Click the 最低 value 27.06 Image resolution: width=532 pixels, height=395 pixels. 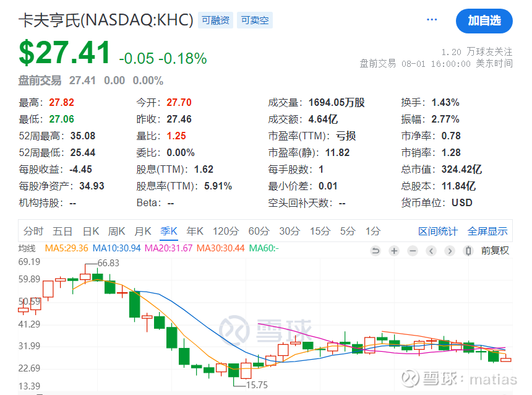[x=61, y=119]
